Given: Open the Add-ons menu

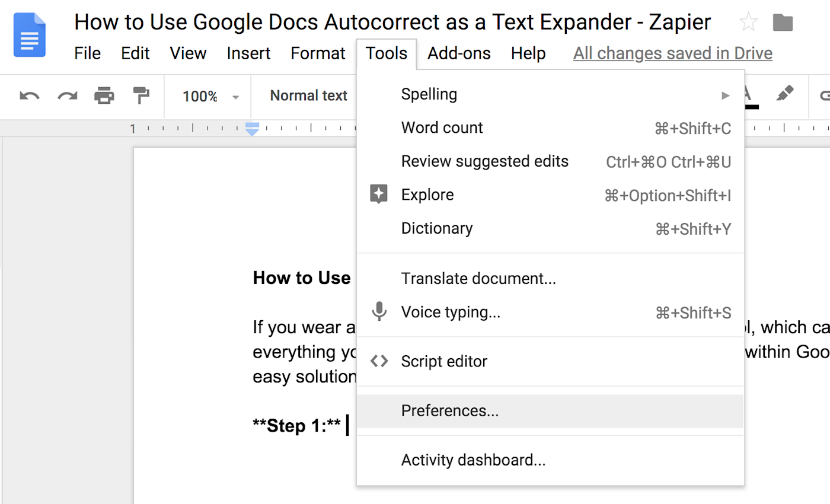Looking at the screenshot, I should 459,53.
